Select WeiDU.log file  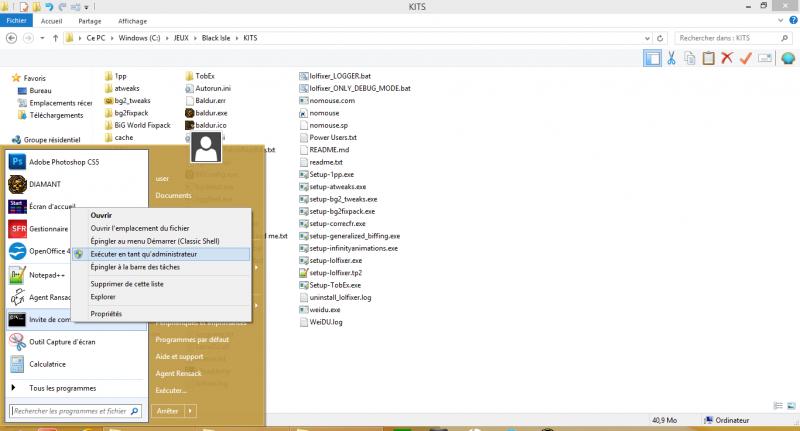coord(321,322)
